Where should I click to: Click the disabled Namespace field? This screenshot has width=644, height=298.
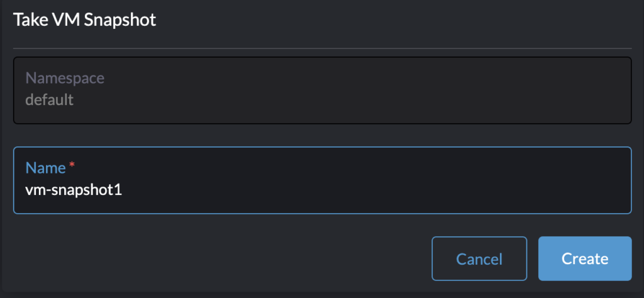322,90
